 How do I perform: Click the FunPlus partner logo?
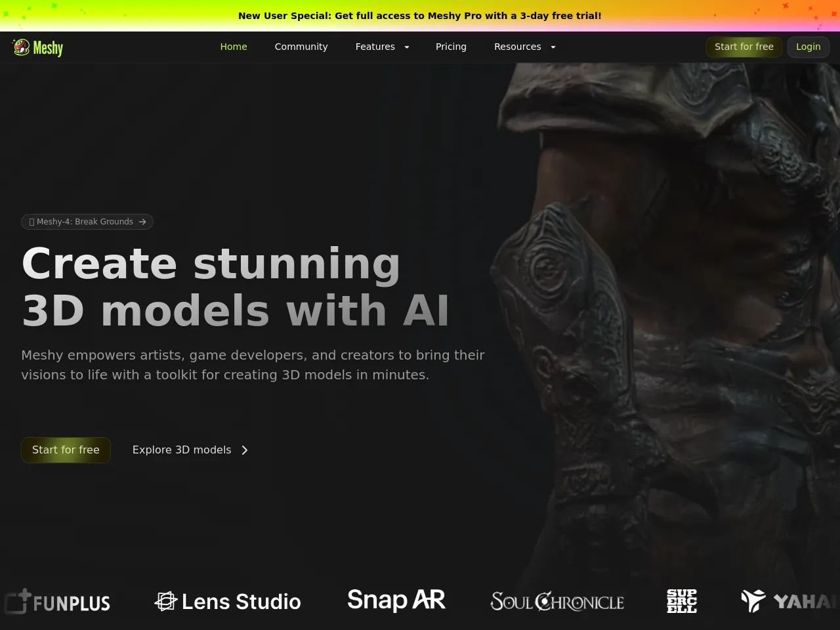(58, 602)
